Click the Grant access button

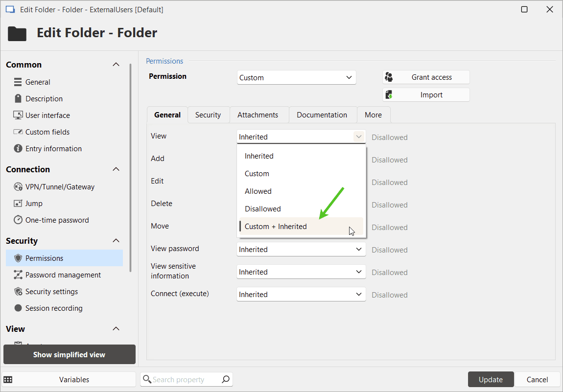click(x=426, y=77)
